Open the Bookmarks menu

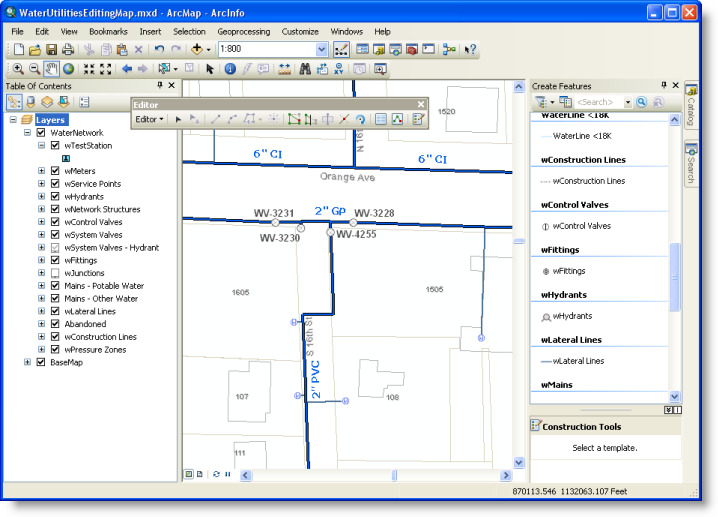pyautogui.click(x=108, y=31)
